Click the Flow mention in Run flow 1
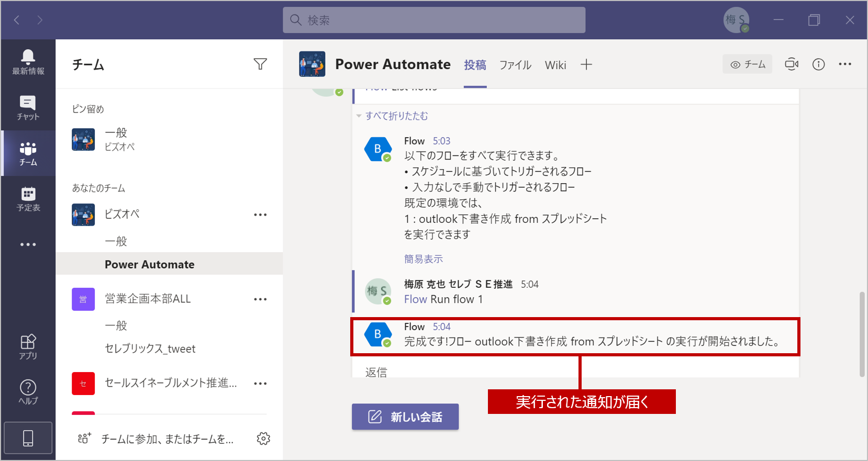Image resolution: width=868 pixels, height=461 pixels. pos(416,299)
